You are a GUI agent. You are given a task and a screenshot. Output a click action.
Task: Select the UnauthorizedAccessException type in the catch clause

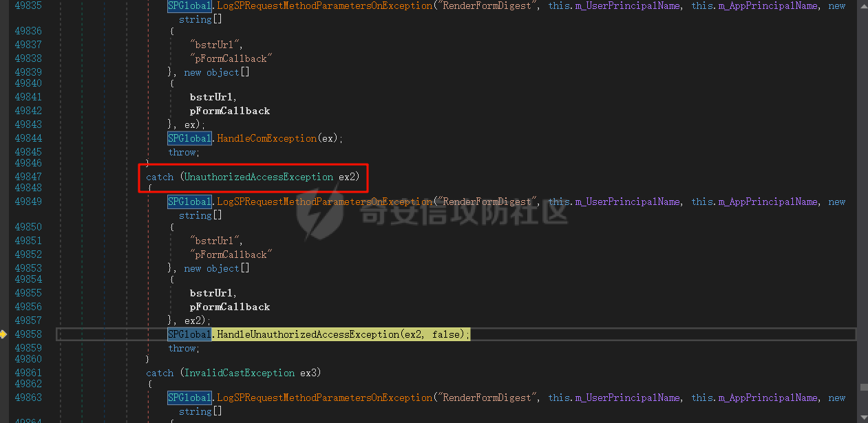point(259,177)
